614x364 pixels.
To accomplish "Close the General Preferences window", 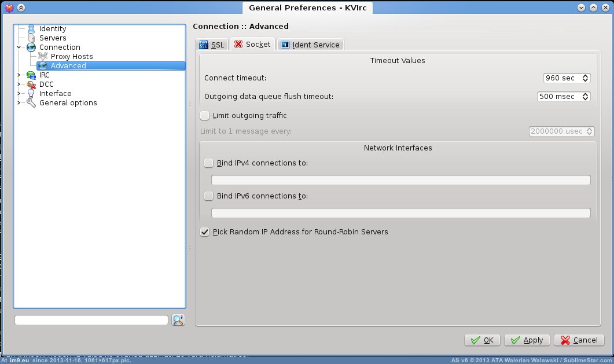I will pos(605,8).
